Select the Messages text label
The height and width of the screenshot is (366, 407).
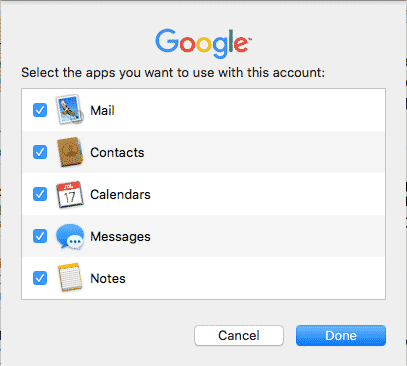pos(120,237)
